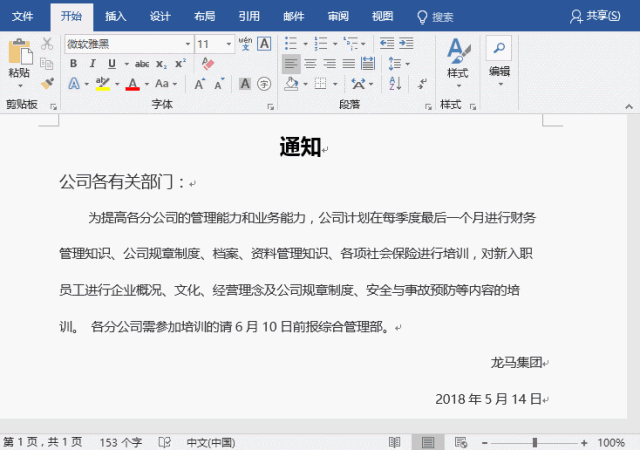Click the Styles (样式) gallery icon
Viewport: 640px width, 450px height.
pyautogui.click(x=457, y=54)
